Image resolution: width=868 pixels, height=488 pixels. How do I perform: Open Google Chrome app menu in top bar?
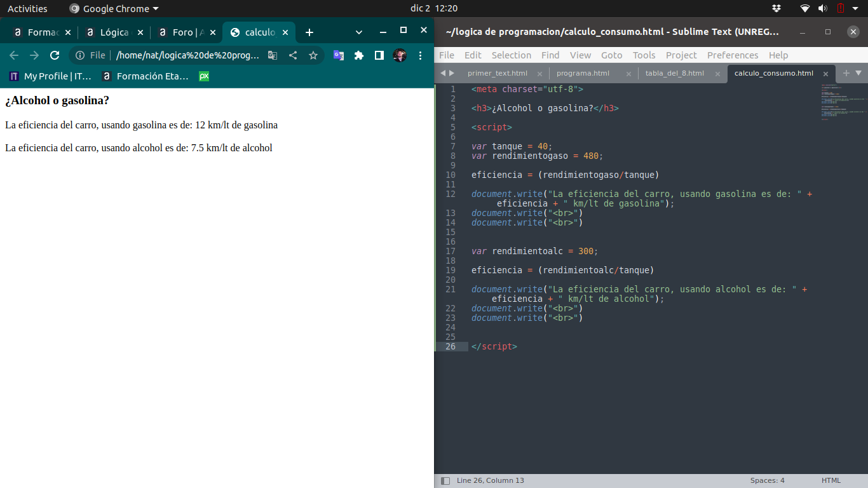(114, 8)
